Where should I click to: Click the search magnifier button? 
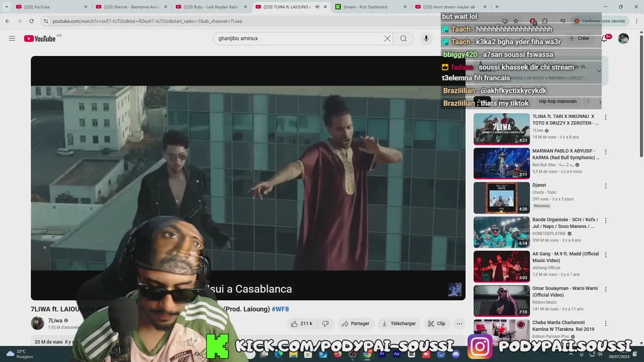point(404,39)
